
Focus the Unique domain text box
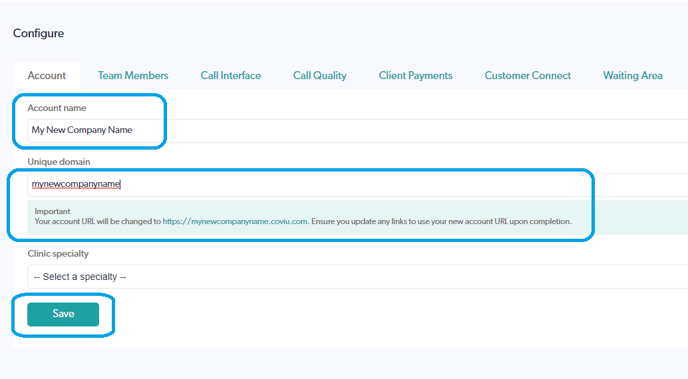[x=358, y=184]
